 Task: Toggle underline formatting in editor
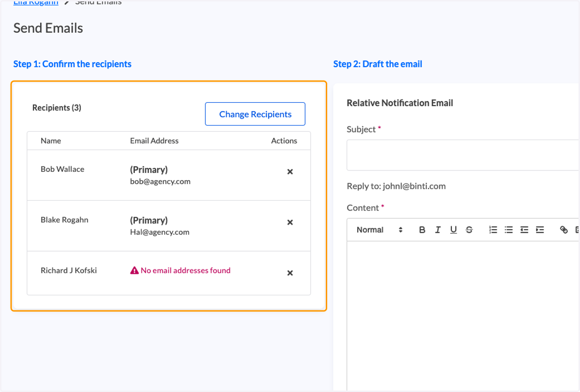pos(453,230)
